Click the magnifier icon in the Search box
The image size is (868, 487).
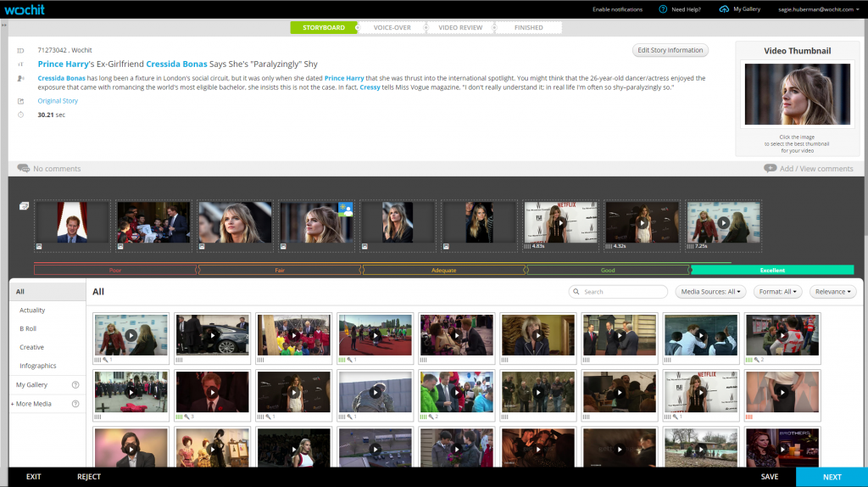tap(576, 291)
